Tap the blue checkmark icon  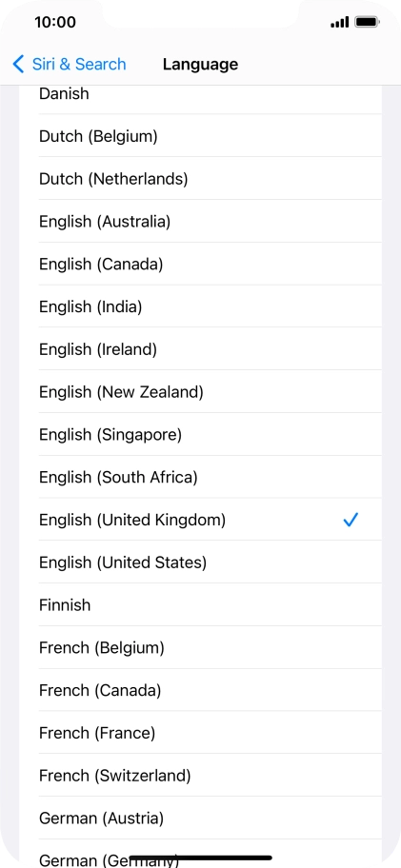(351, 520)
